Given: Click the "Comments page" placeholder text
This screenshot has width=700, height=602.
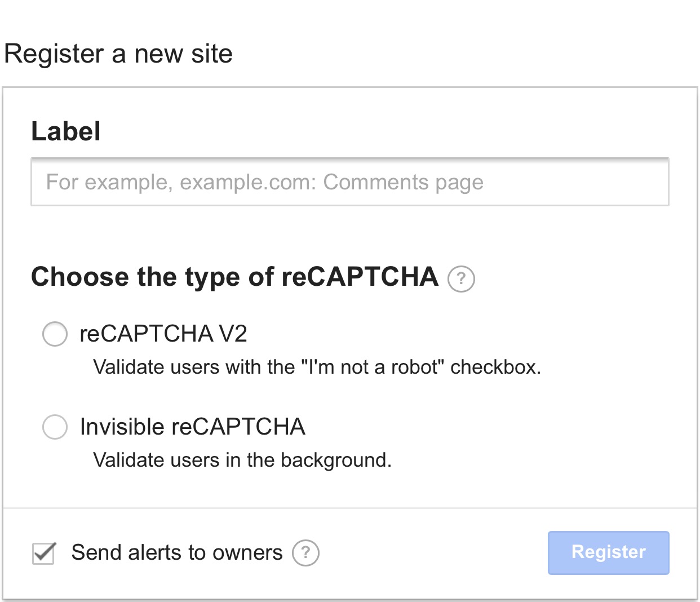Looking at the screenshot, I should pos(403,183).
